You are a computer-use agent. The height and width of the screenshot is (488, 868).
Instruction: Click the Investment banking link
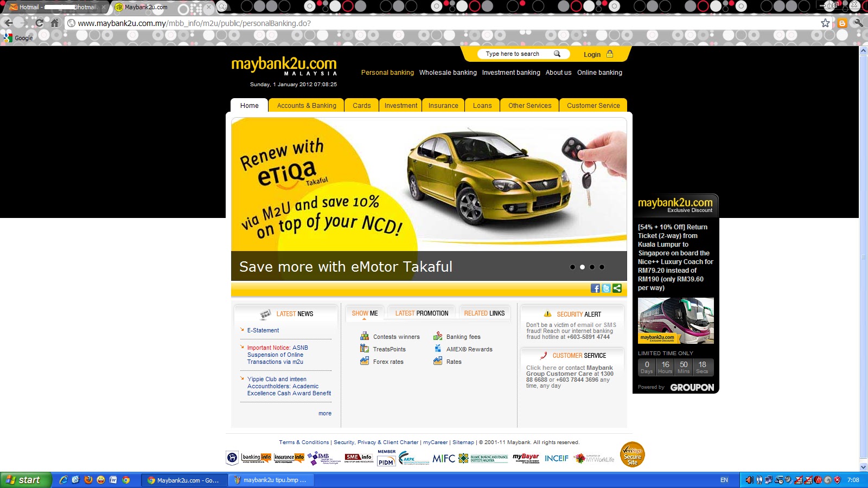(511, 73)
